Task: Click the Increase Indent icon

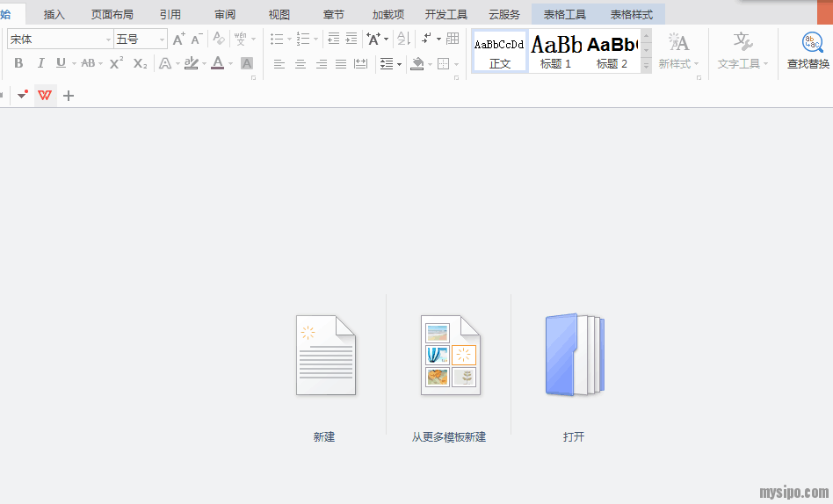Action: coord(351,40)
